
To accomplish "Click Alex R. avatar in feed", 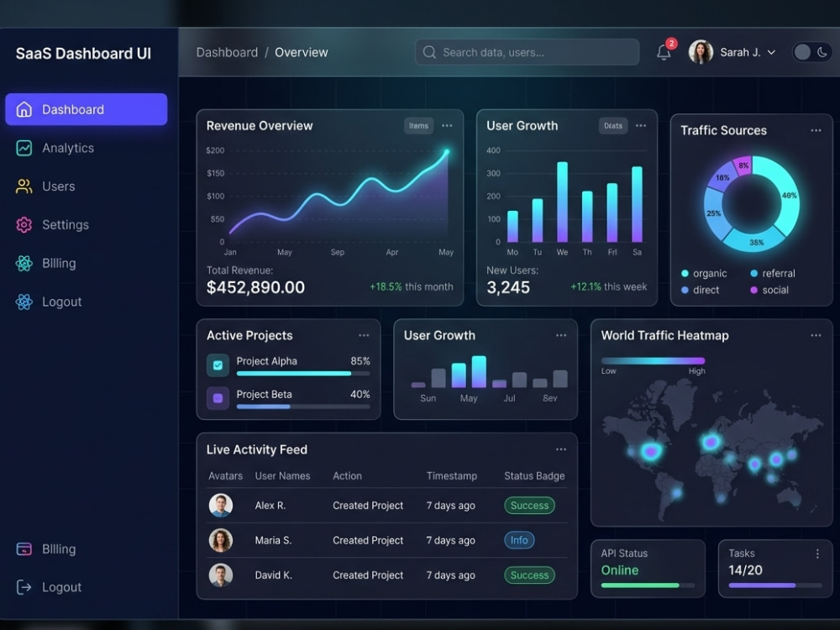I will pos(221,505).
